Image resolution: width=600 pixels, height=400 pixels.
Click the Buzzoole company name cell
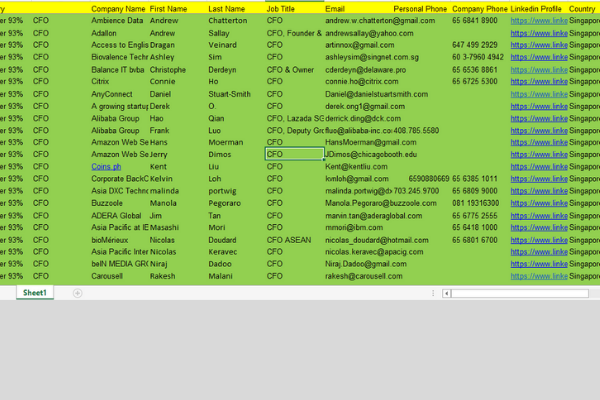109,203
